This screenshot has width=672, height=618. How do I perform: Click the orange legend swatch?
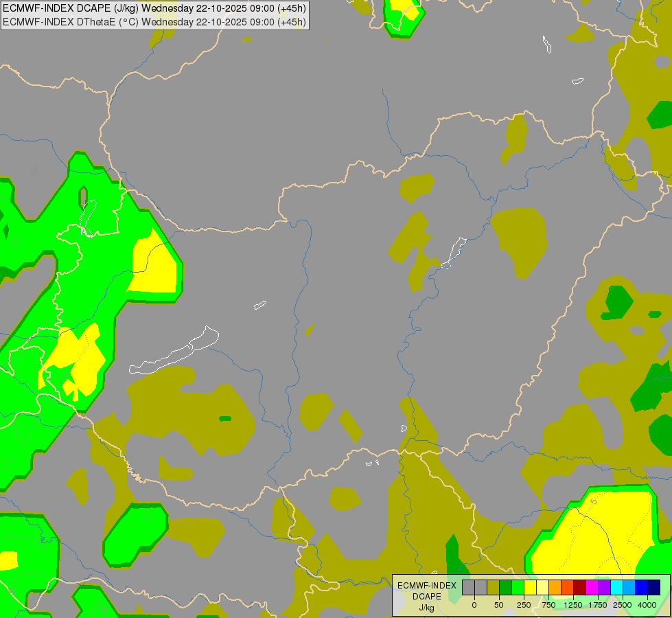coord(555,587)
